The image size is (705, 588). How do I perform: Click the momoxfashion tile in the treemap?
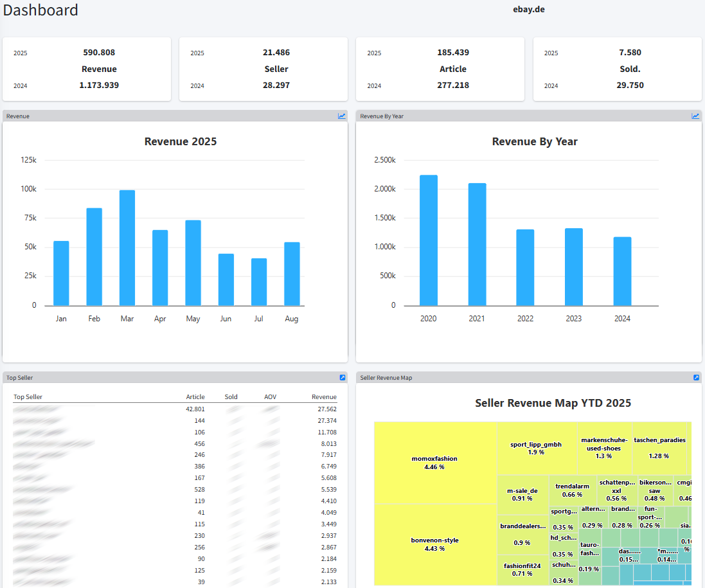pyautogui.click(x=434, y=463)
